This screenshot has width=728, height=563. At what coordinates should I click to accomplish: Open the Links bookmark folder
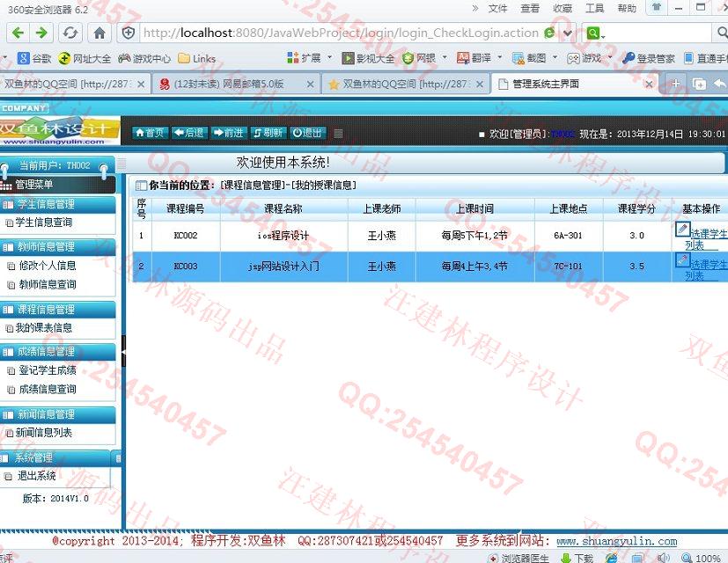197,58
